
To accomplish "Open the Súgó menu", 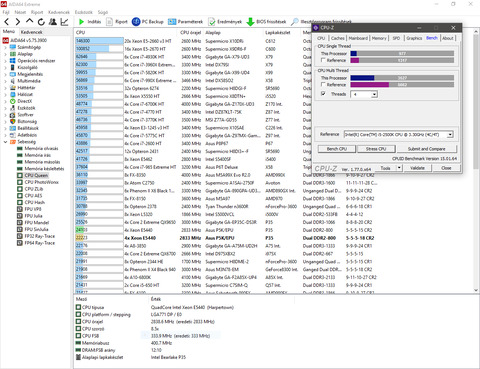I will 103,12.
